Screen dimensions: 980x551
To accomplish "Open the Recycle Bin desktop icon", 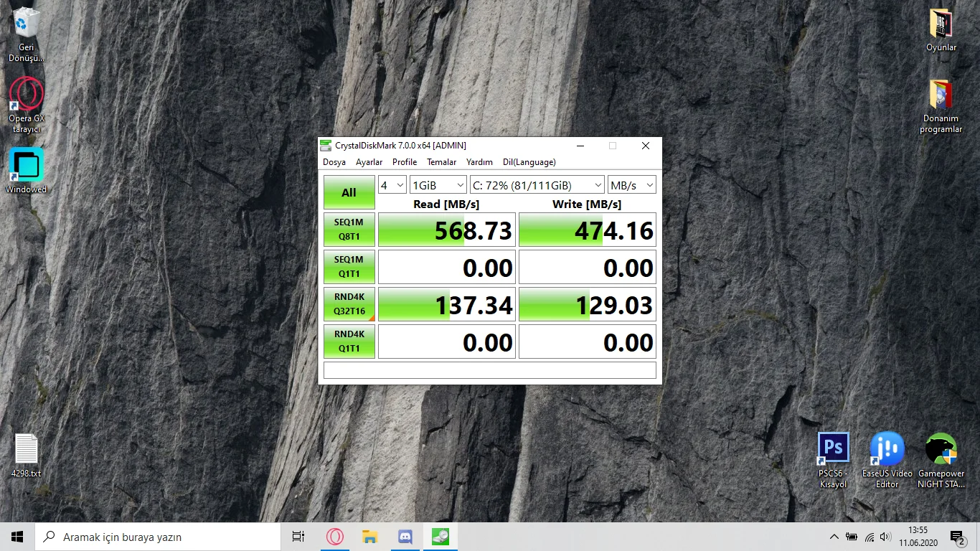I will pyautogui.click(x=27, y=23).
